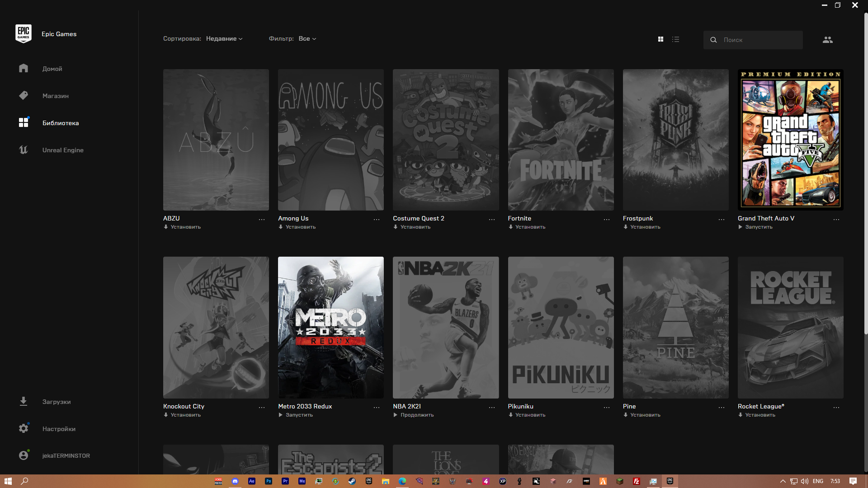Open the Frostpunk three-dots menu
The width and height of the screenshot is (868, 488).
point(722,220)
